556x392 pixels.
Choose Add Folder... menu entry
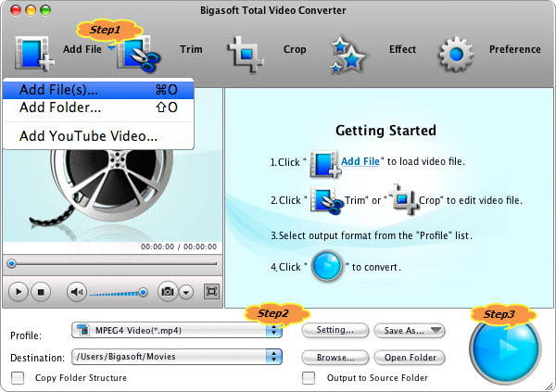point(98,107)
